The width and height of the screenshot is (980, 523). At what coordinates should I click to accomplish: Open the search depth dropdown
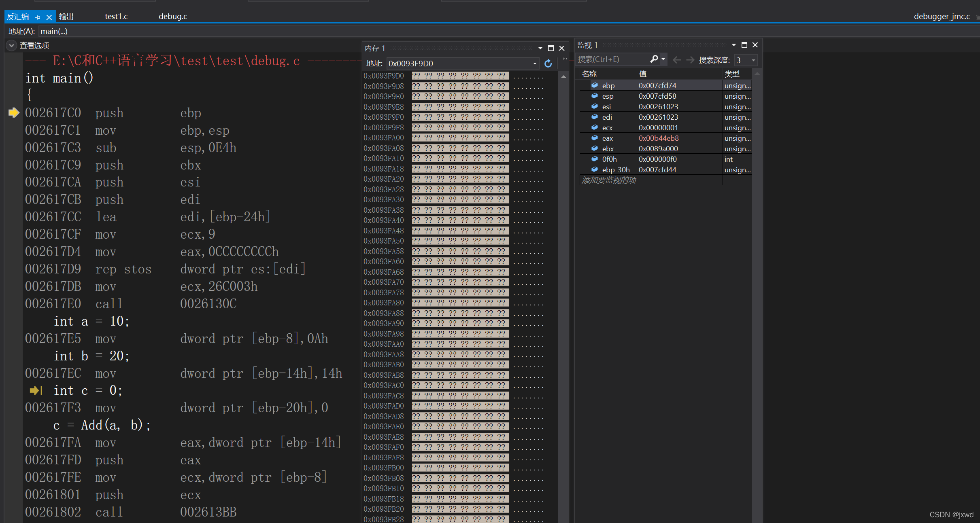click(x=753, y=60)
